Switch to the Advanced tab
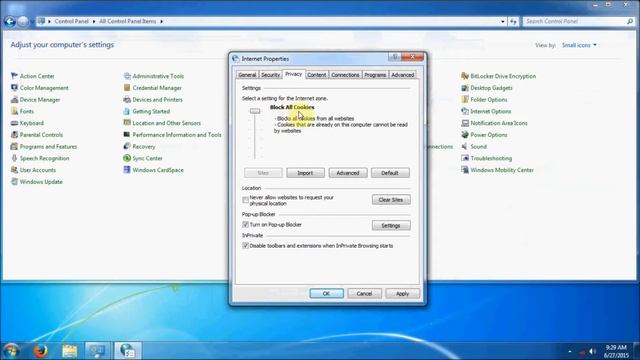 click(402, 75)
